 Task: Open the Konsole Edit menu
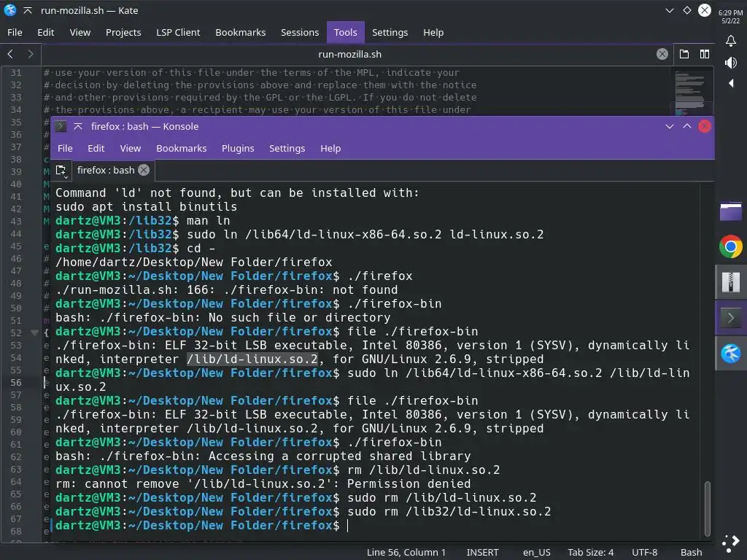pyautogui.click(x=96, y=148)
